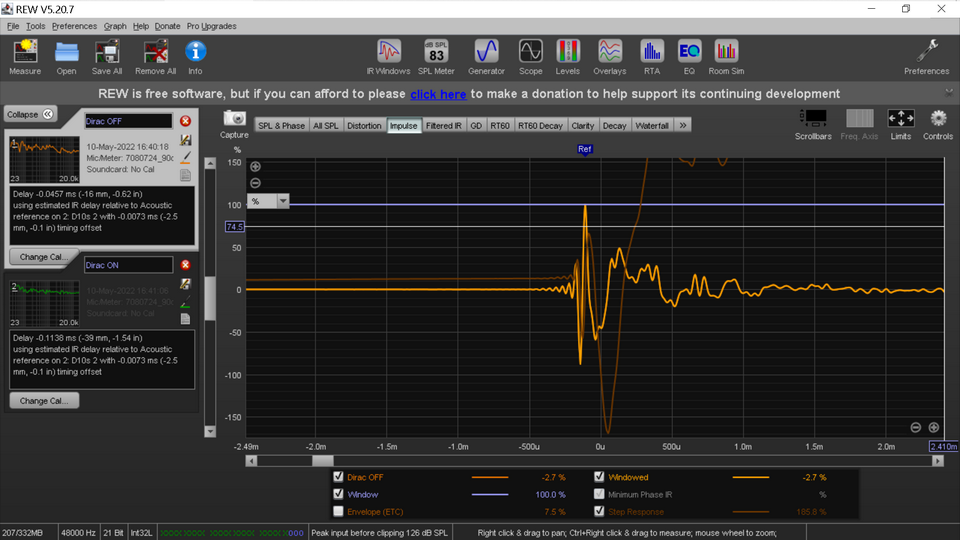Collapse the measurements panel
This screenshot has height=540, width=960.
(x=30, y=114)
